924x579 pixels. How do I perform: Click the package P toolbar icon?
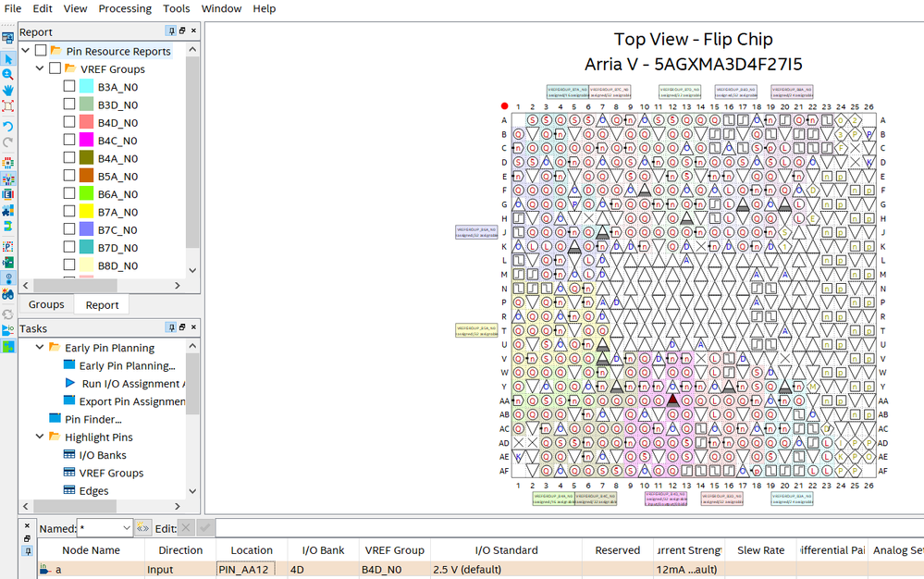pyautogui.click(x=7, y=246)
